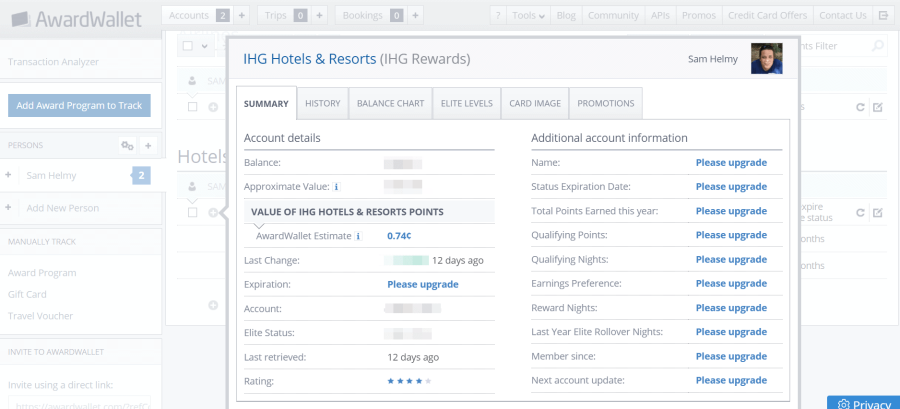Click Sam Helmy's accounts count badge

click(x=141, y=176)
